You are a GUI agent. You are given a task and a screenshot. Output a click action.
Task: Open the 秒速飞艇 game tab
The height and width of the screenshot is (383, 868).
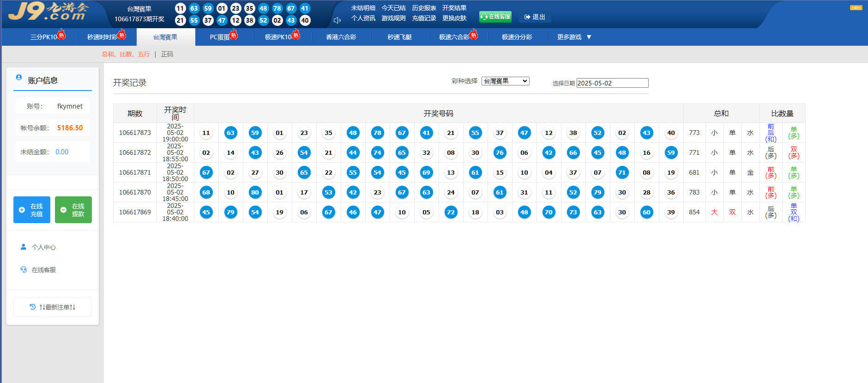399,37
